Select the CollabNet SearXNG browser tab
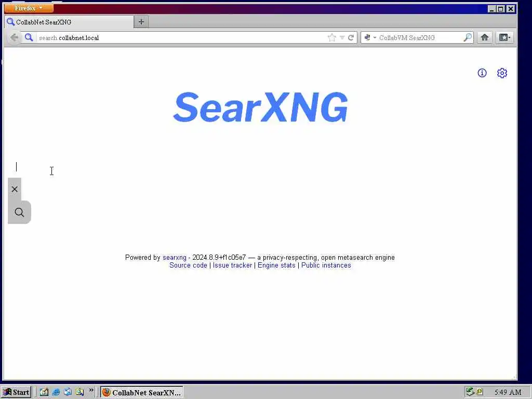Screen dimensions: 532x399 pos(69,22)
